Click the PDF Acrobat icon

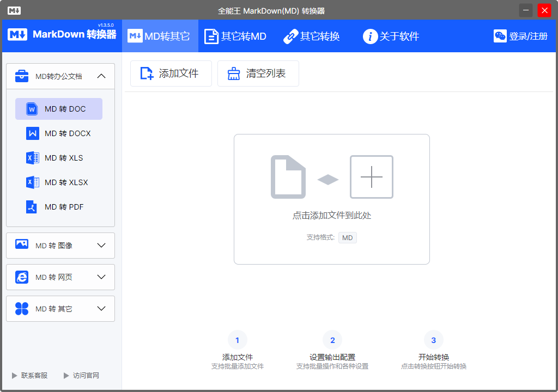[x=31, y=207]
